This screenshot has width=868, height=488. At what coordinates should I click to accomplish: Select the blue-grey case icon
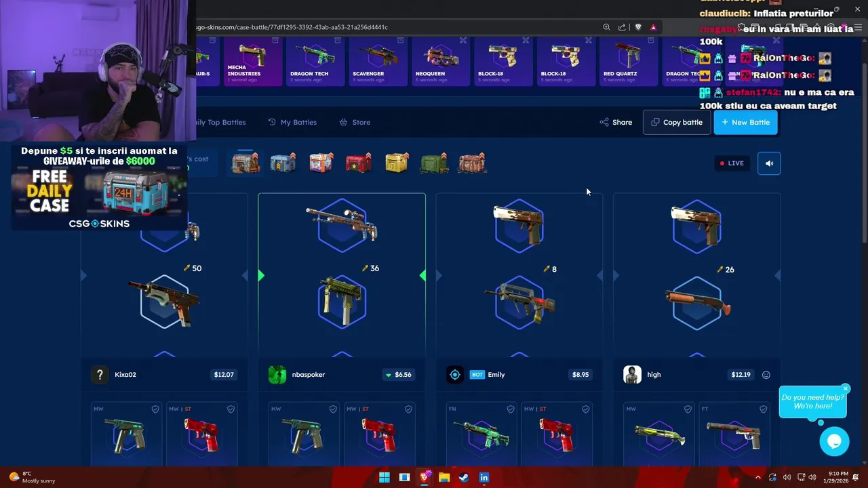tap(283, 163)
